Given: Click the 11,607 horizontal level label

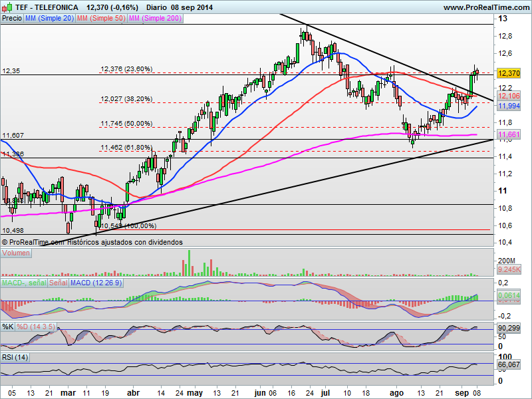Looking at the screenshot, I should 13,136.
